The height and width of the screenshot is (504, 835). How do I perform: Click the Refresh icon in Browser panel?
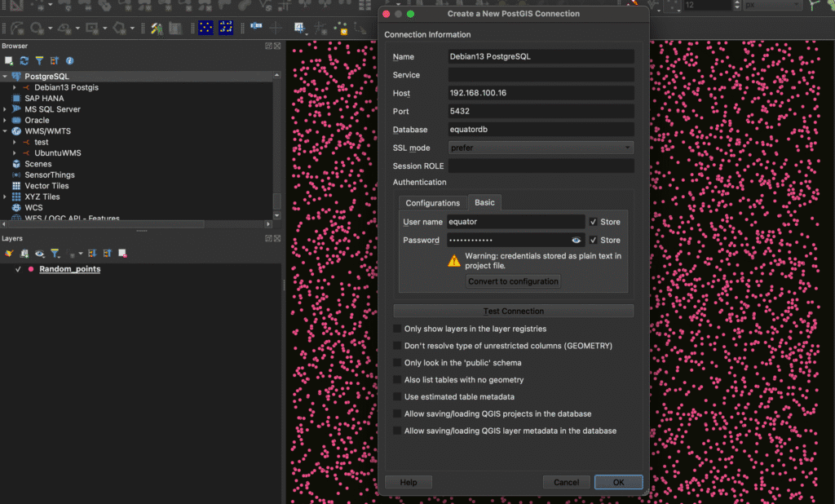[x=24, y=61]
